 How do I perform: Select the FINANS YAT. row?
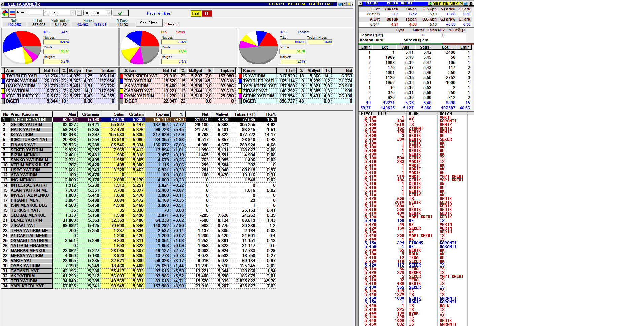pos(139,145)
